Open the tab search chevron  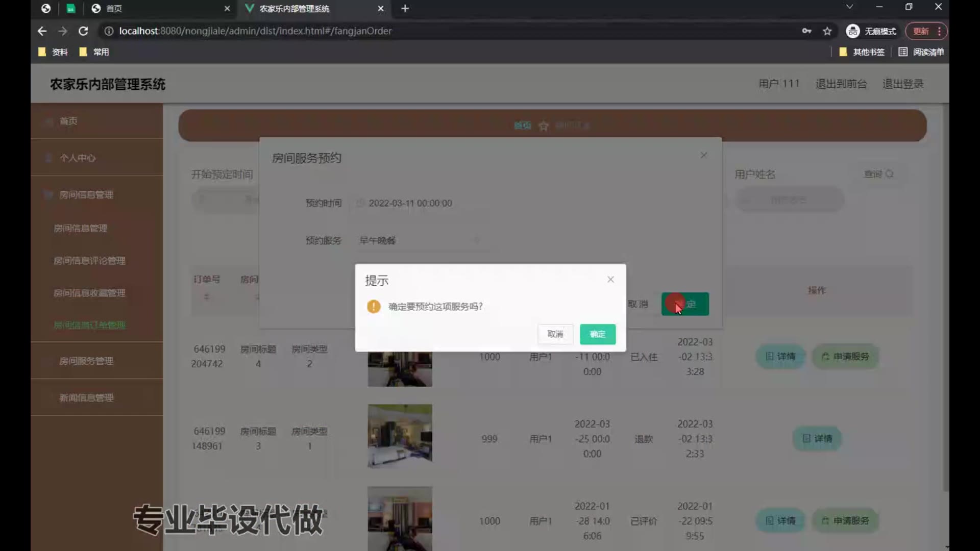pos(849,7)
